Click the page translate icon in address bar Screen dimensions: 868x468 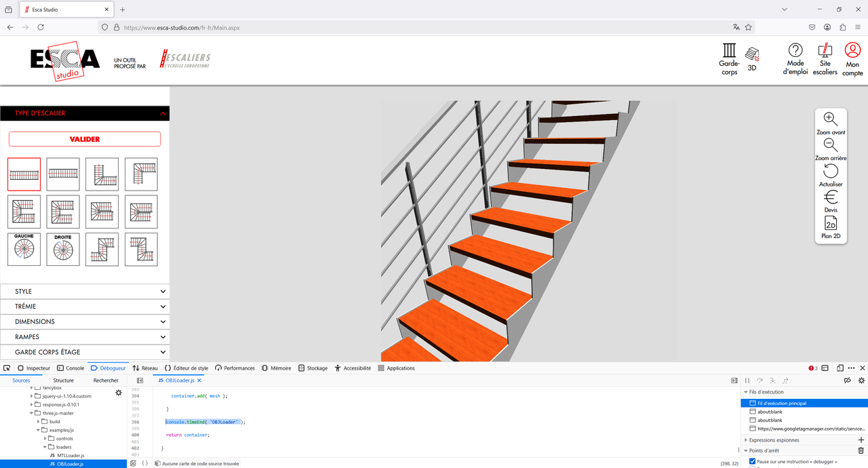point(736,28)
